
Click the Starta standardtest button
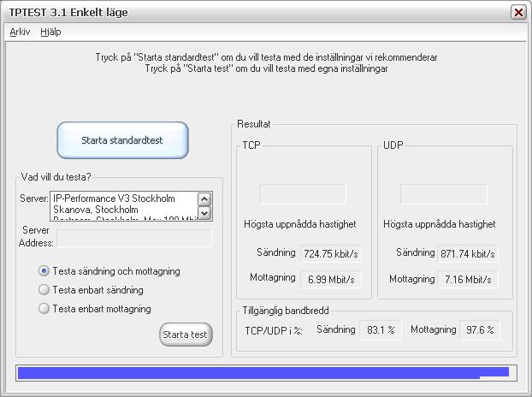pos(123,140)
